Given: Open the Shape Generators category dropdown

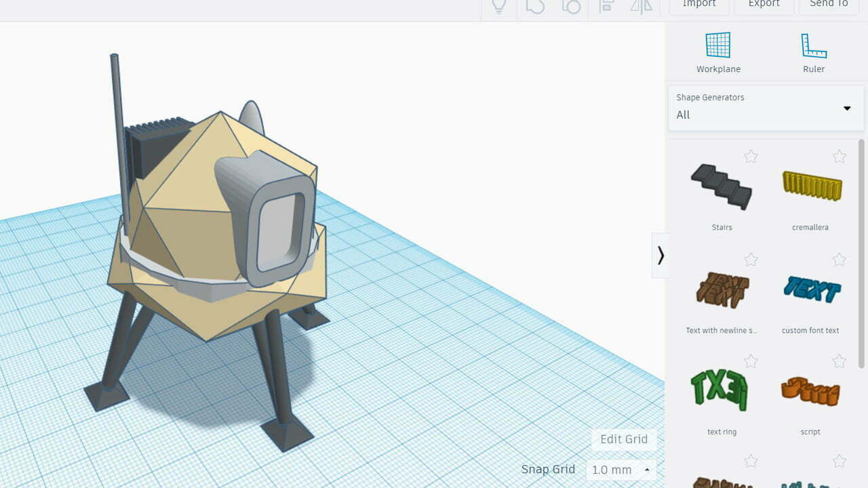Looking at the screenshot, I should click(x=766, y=107).
